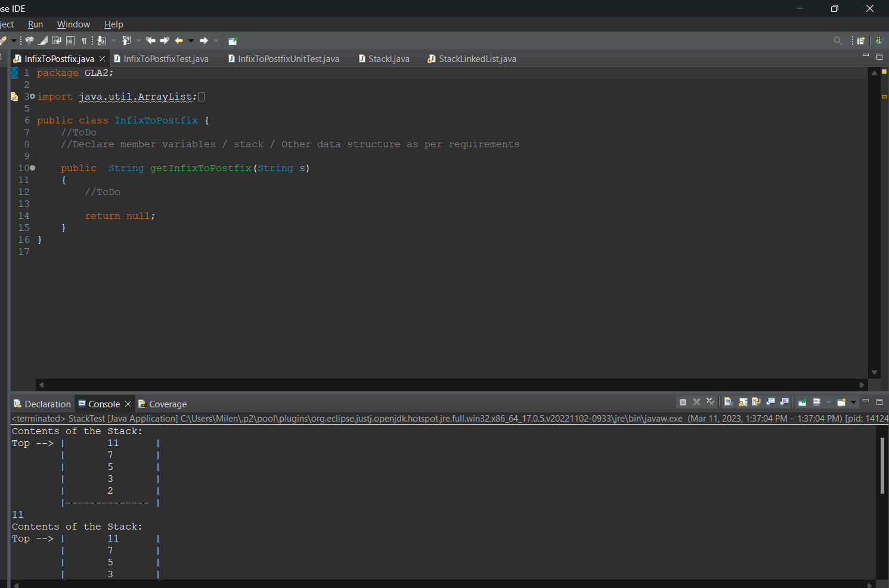Click Back navigation yellow arrow
Viewport: 889px width, 588px height.
coord(179,41)
